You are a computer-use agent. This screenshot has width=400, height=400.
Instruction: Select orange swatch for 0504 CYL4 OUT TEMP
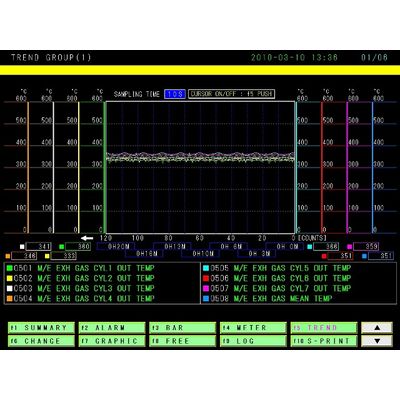10,298
